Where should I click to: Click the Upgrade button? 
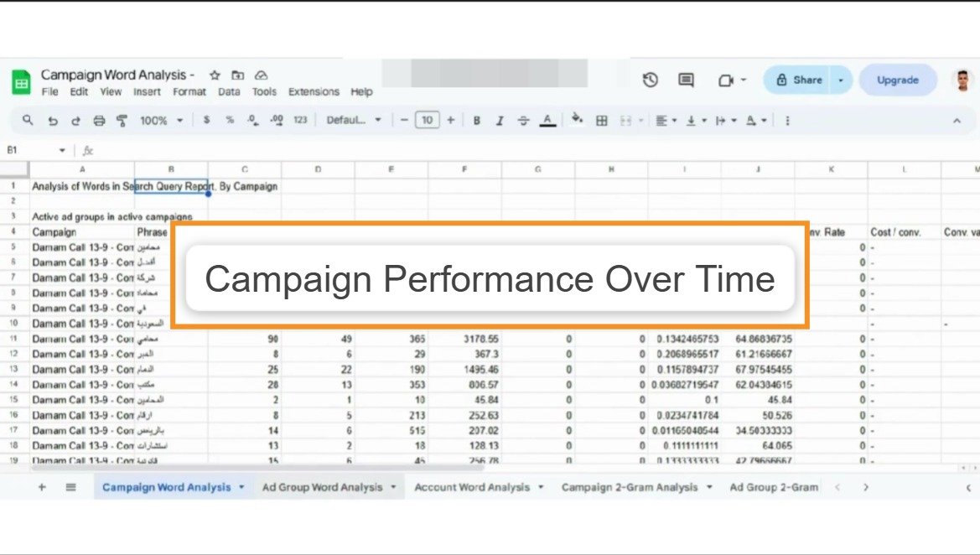(x=897, y=80)
